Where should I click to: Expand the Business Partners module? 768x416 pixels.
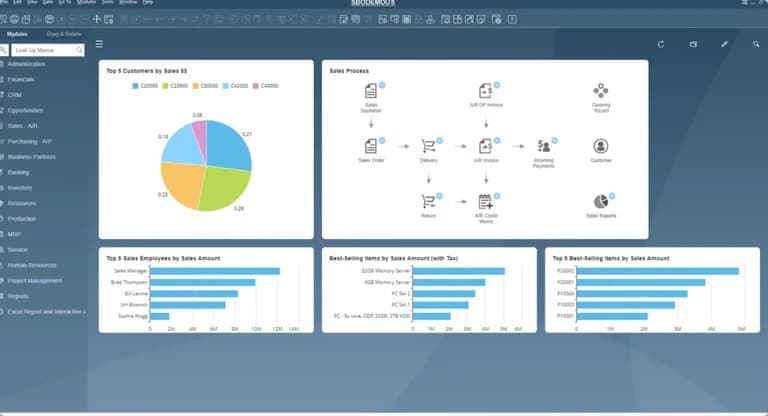click(31, 157)
